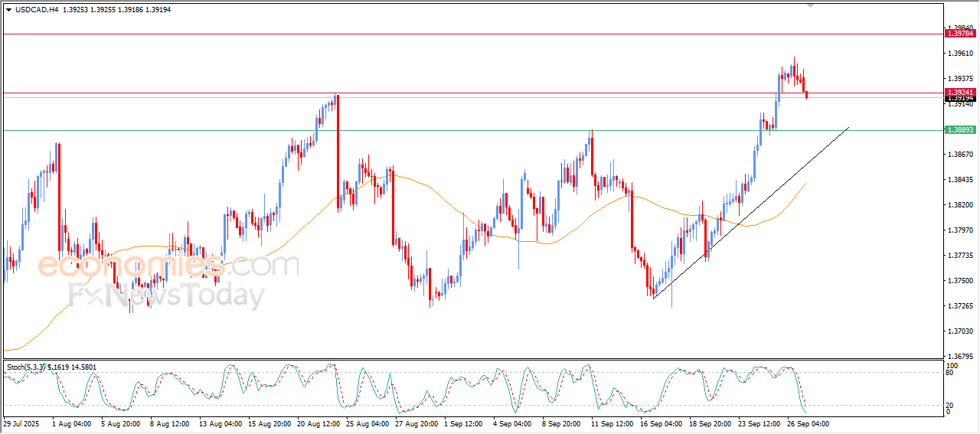This screenshot has width=980, height=434.
Task: Click the 1.37265 price axis value
Action: coord(960,306)
